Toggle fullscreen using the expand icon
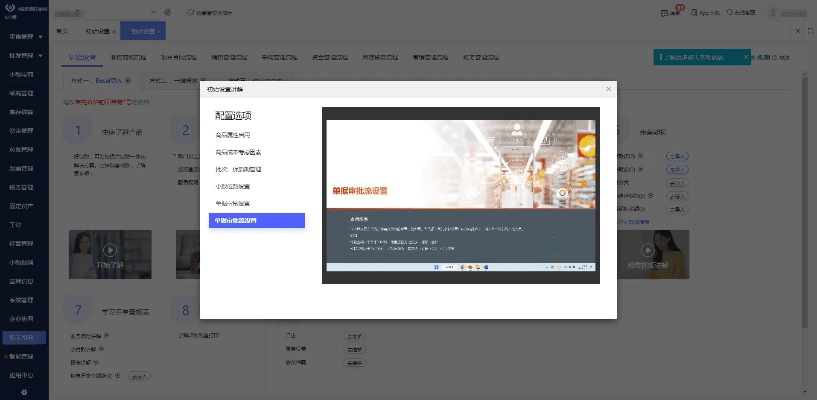Image resolution: width=817 pixels, height=400 pixels. (809, 31)
